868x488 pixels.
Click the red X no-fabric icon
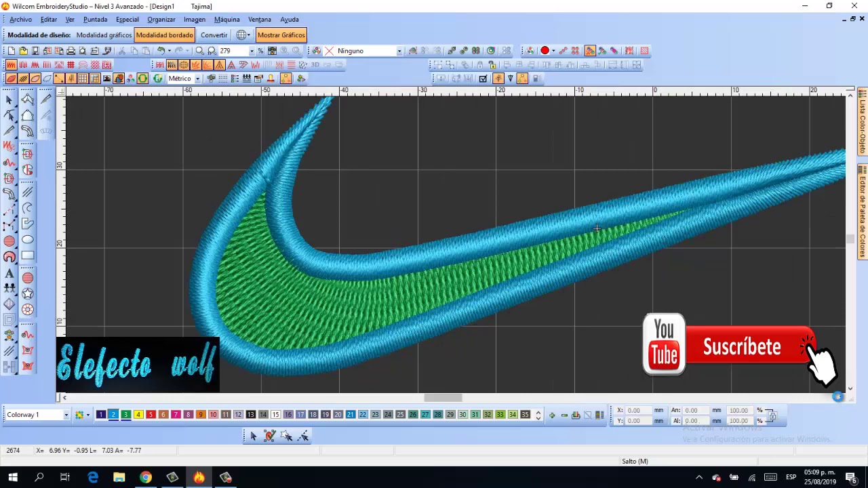tap(330, 51)
